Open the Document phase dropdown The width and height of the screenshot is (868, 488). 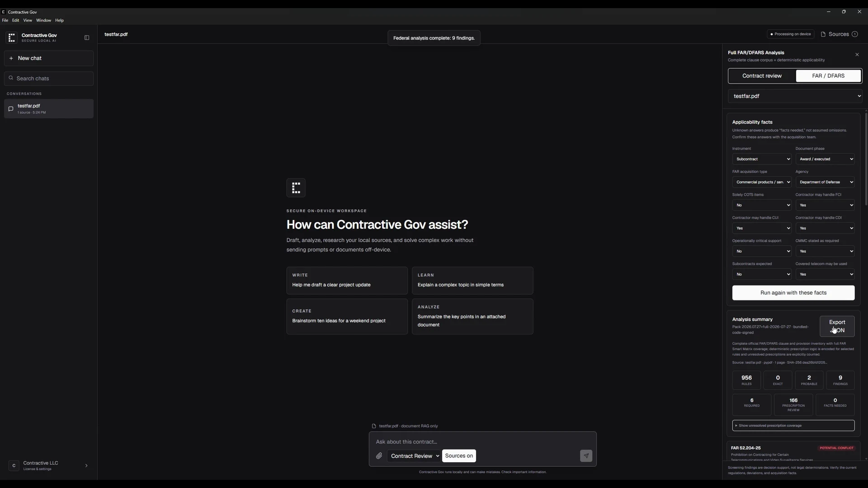point(825,159)
